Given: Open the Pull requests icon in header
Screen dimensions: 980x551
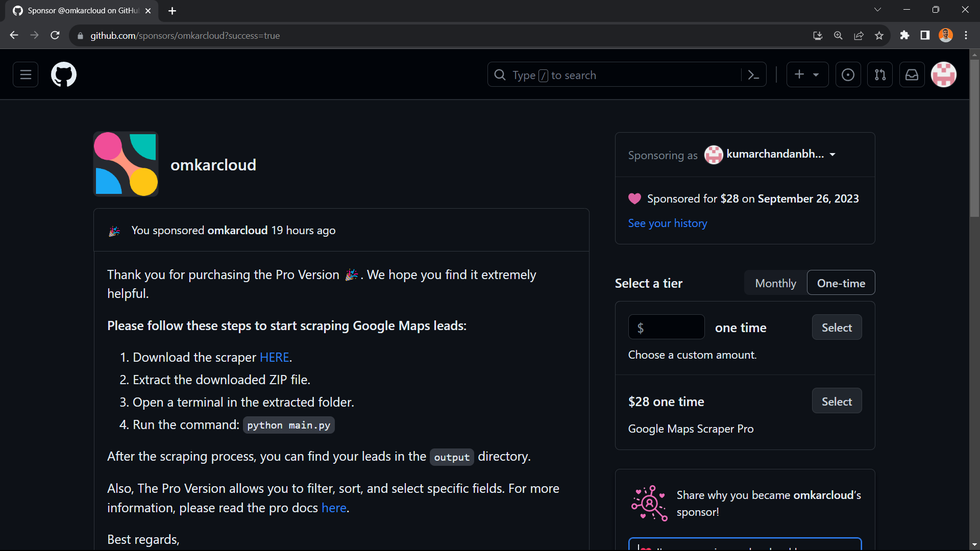Looking at the screenshot, I should [880, 75].
